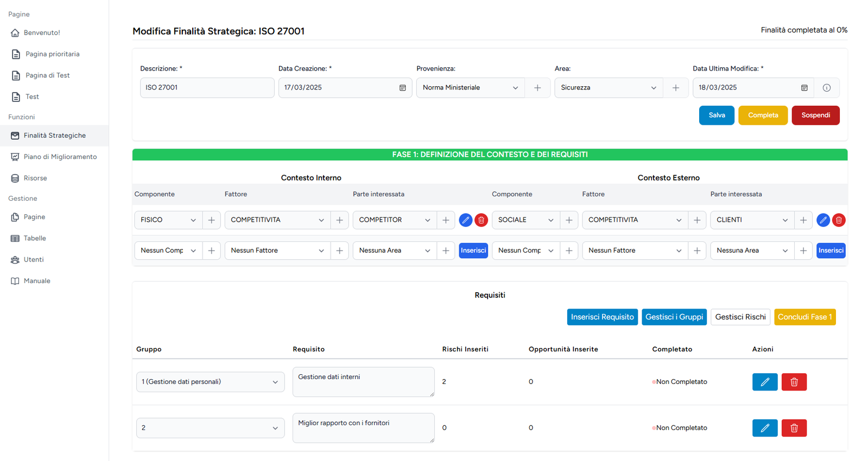Click the Inserisci Requisito button

click(x=602, y=317)
